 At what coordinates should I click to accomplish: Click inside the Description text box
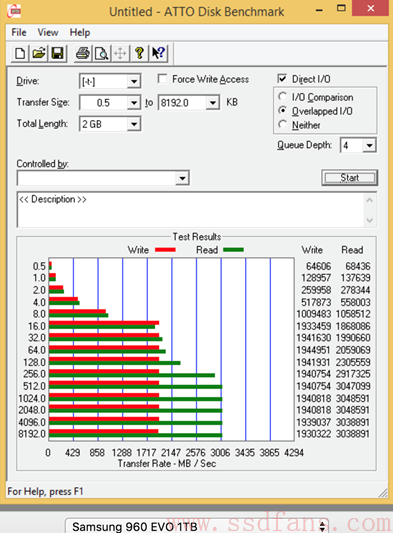[x=190, y=210]
